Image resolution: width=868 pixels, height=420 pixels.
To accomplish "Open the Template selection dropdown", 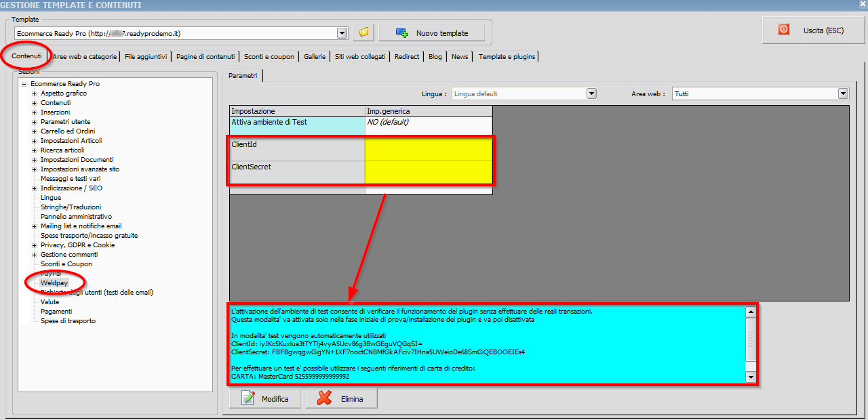I will (342, 33).
